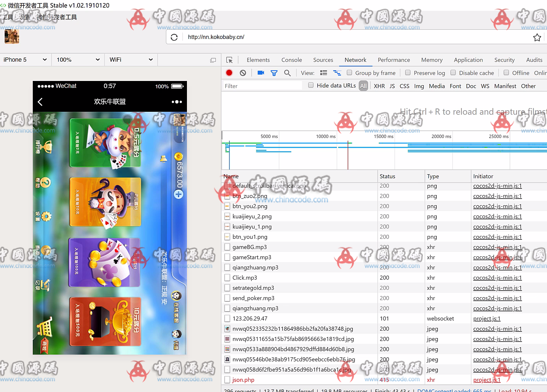Select the All filter button

click(x=364, y=86)
